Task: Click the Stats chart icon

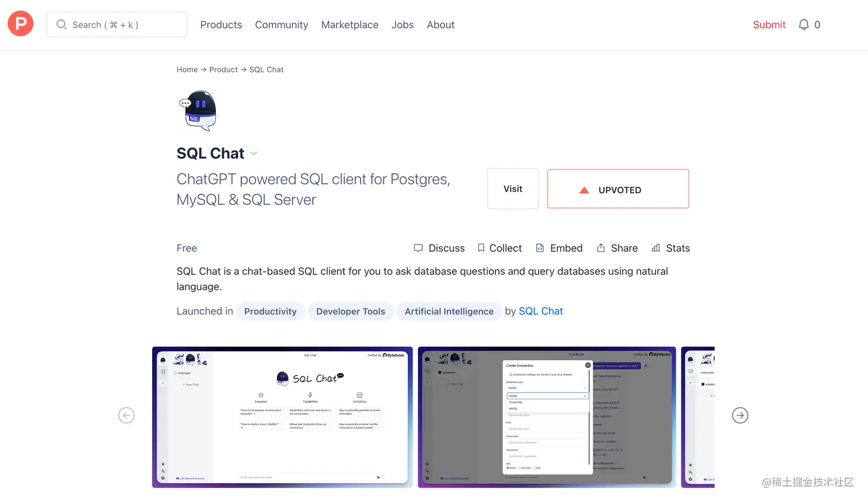Action: 656,248
